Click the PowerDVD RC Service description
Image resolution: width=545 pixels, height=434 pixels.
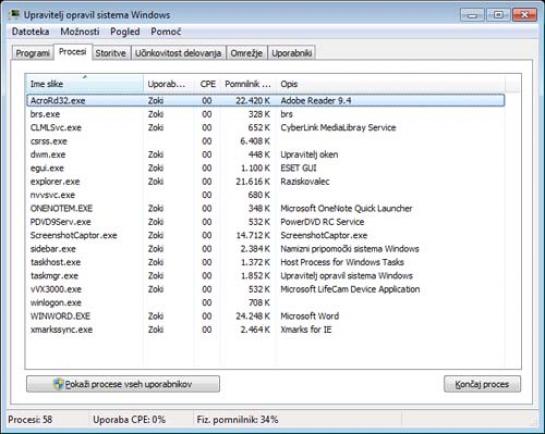point(322,222)
